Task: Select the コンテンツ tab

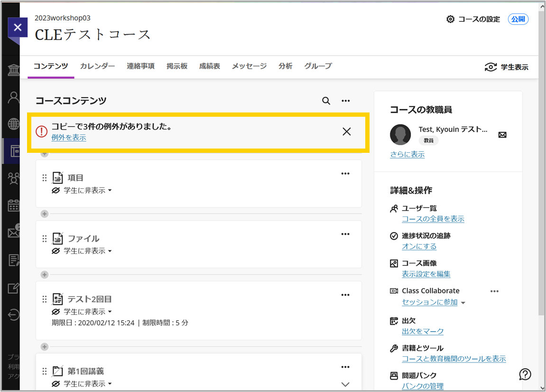Action: click(51, 66)
